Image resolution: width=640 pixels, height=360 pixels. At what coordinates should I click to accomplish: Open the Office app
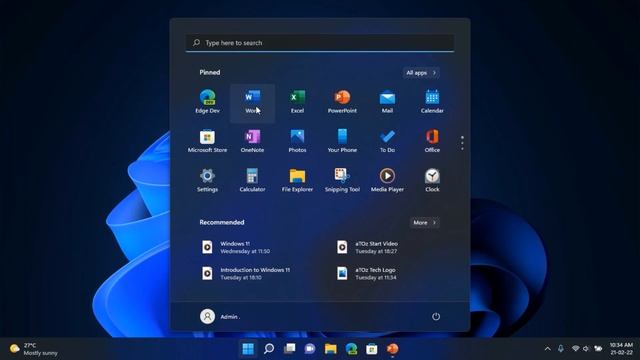click(432, 141)
